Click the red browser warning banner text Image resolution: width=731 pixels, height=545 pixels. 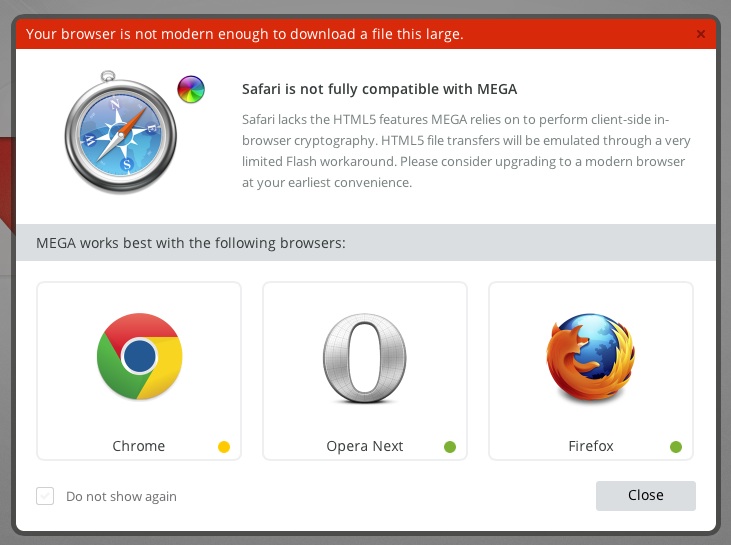coord(245,34)
